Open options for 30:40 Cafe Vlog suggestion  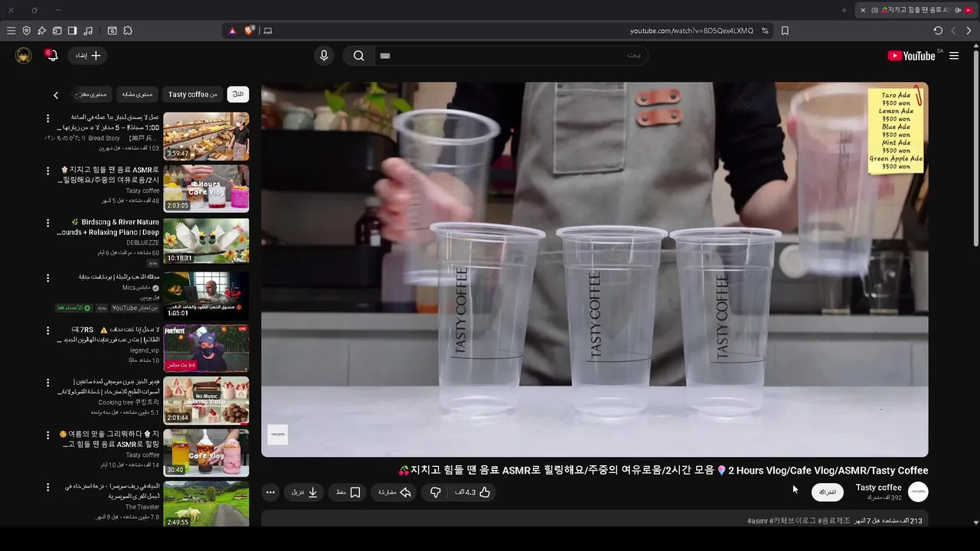(x=47, y=435)
